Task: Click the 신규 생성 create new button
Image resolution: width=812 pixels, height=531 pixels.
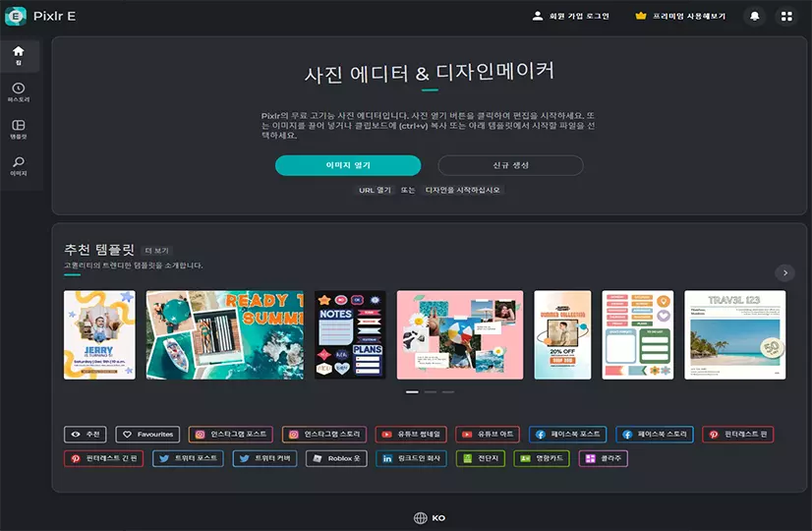Action: tap(510, 165)
